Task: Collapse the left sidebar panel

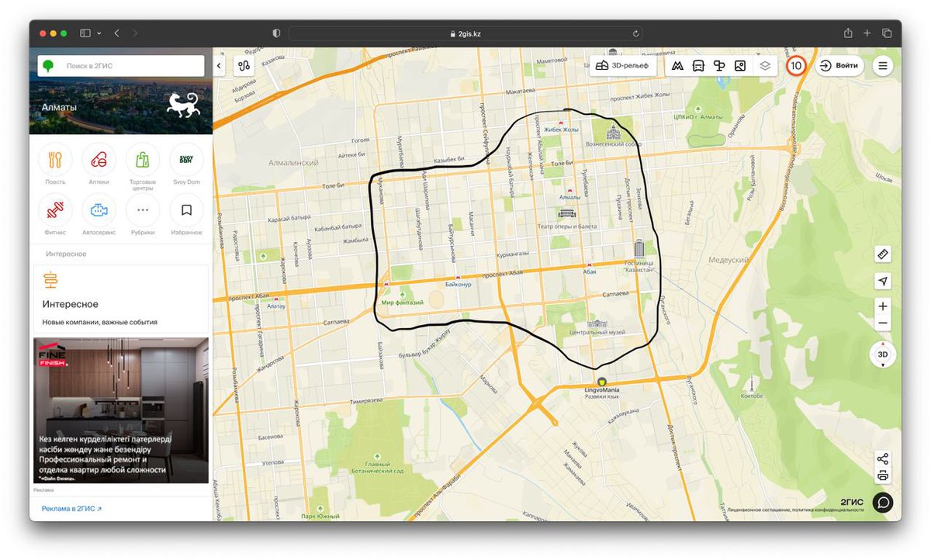Action: coord(219,66)
